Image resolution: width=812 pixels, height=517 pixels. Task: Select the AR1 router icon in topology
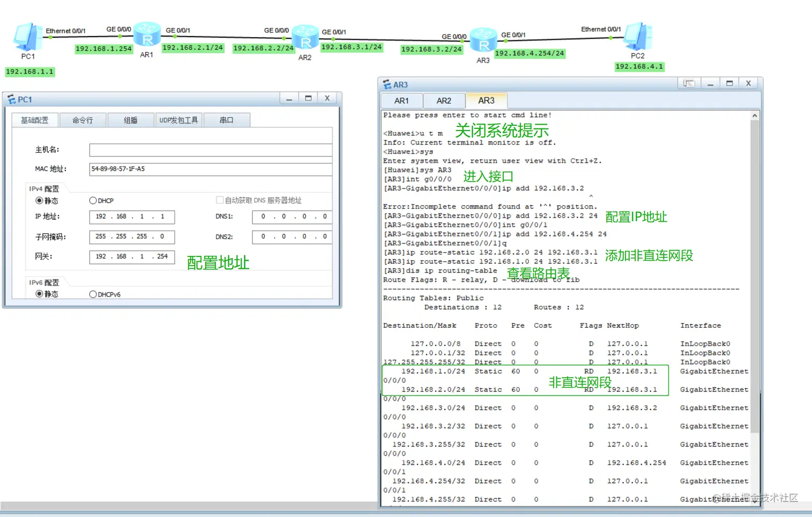coord(147,35)
